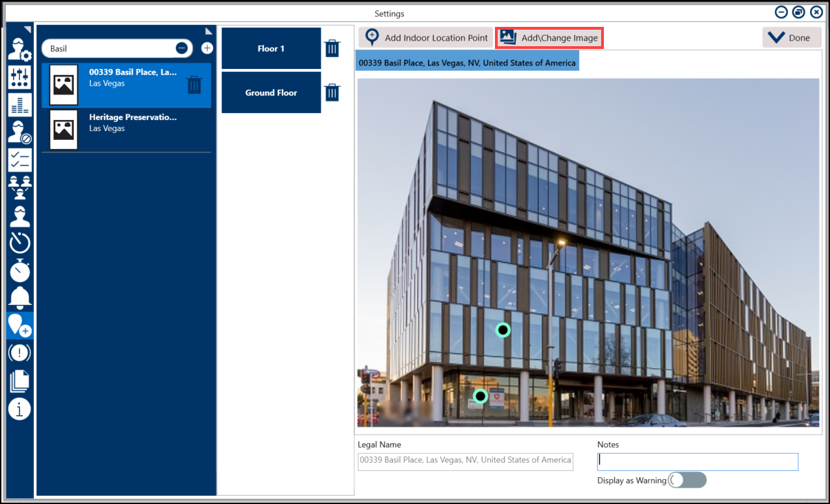Viewport: 830px width, 504px height.
Task: Click the Notes input field
Action: [697, 461]
